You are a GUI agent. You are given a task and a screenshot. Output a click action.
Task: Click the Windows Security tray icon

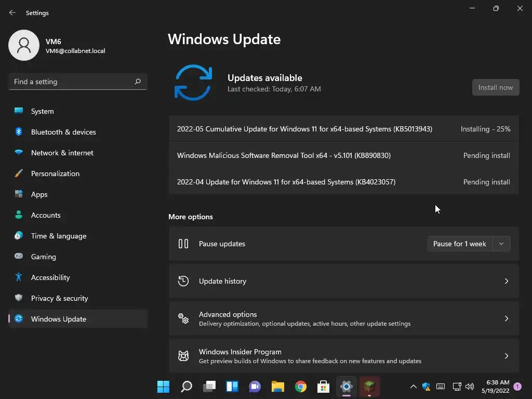426,387
